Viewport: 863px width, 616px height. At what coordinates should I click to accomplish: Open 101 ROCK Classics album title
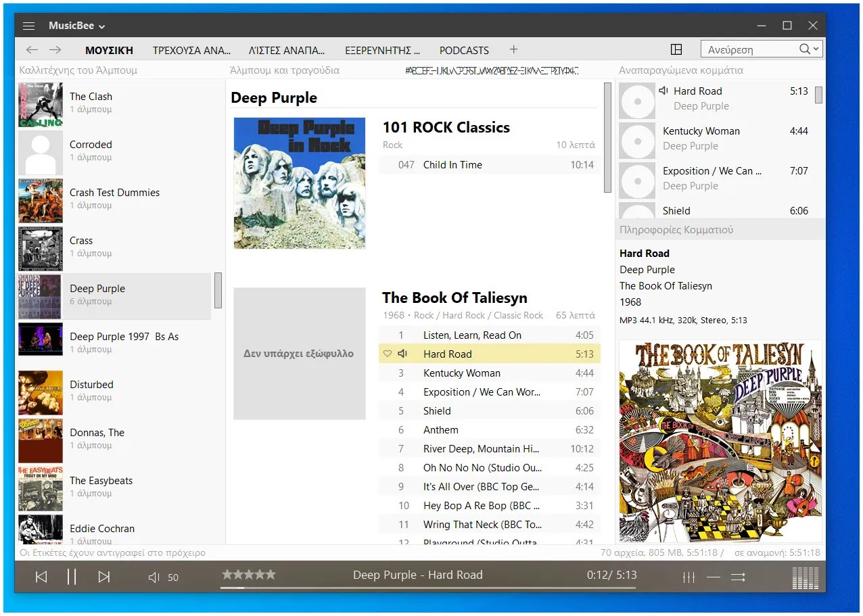point(446,127)
